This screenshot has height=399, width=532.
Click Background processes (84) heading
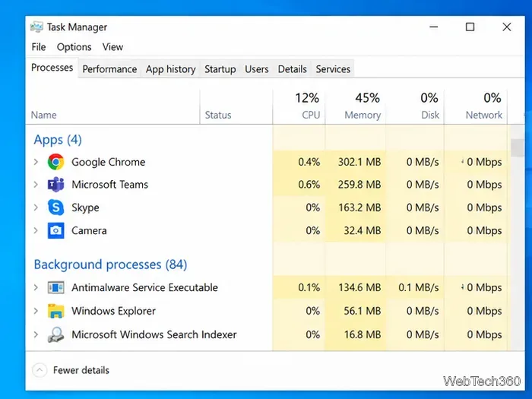(110, 264)
